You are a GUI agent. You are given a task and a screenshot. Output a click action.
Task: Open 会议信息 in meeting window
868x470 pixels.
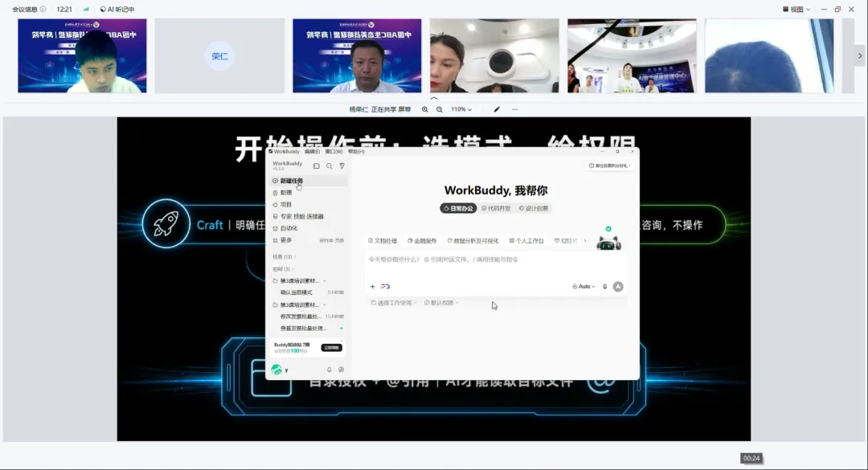click(29, 10)
